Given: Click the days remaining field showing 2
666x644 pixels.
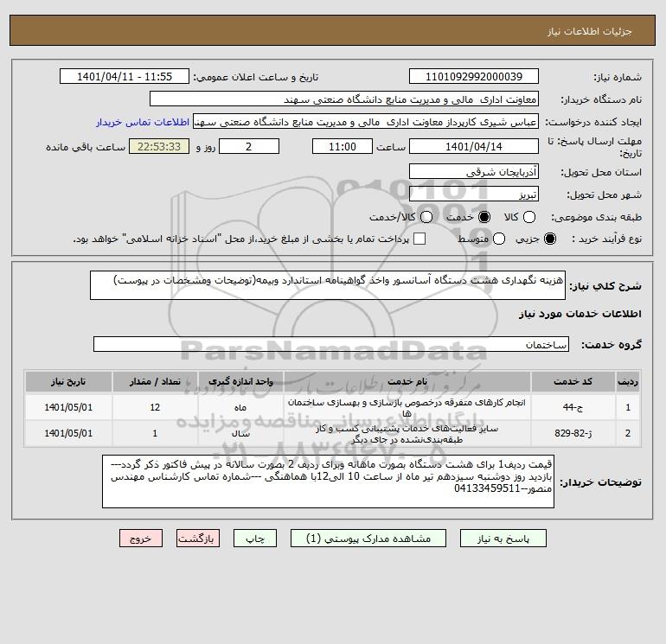Looking at the screenshot, I should (249, 146).
